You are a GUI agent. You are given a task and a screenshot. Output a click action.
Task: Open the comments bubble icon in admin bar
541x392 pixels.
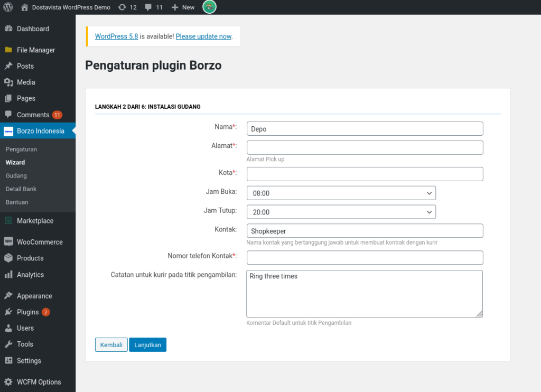148,7
